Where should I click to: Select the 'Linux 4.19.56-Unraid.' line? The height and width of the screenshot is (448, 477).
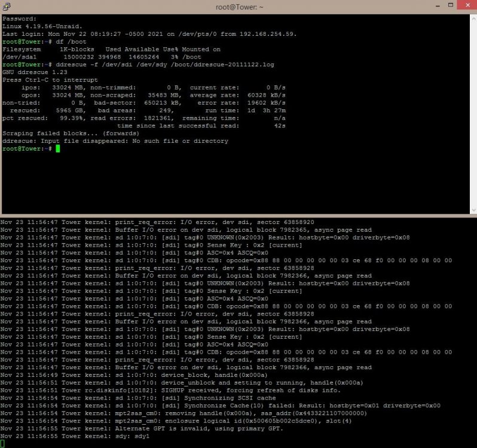click(x=42, y=26)
